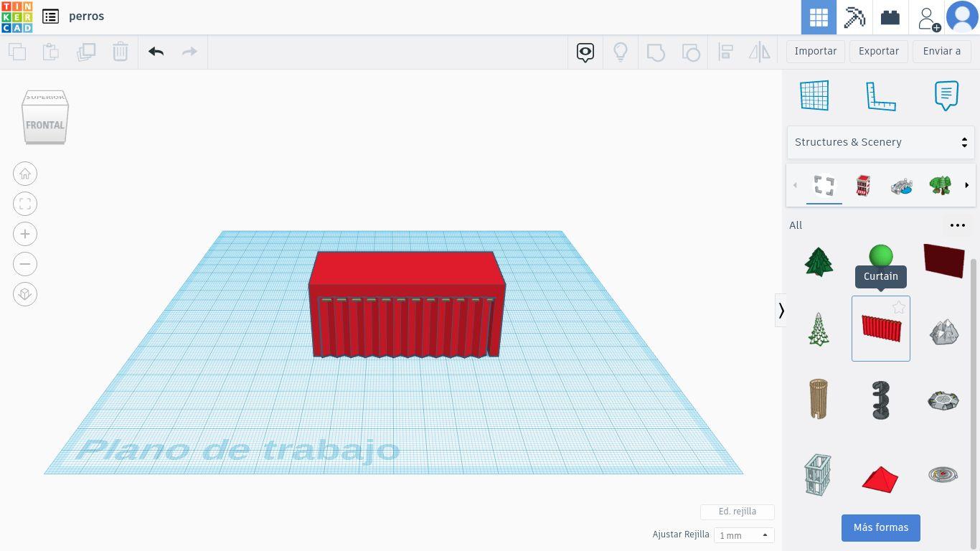980x551 pixels.
Task: Switch to 3D design grid view
Action: click(819, 17)
